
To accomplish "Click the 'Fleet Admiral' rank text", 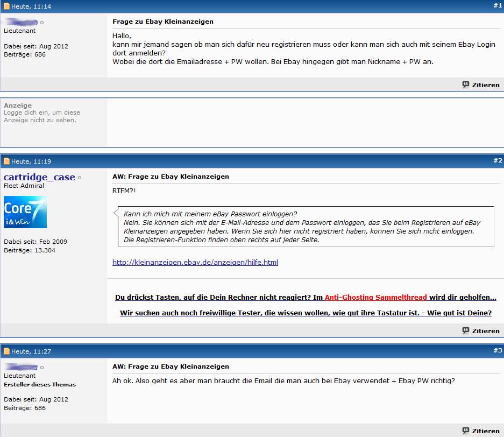I will point(24,186).
